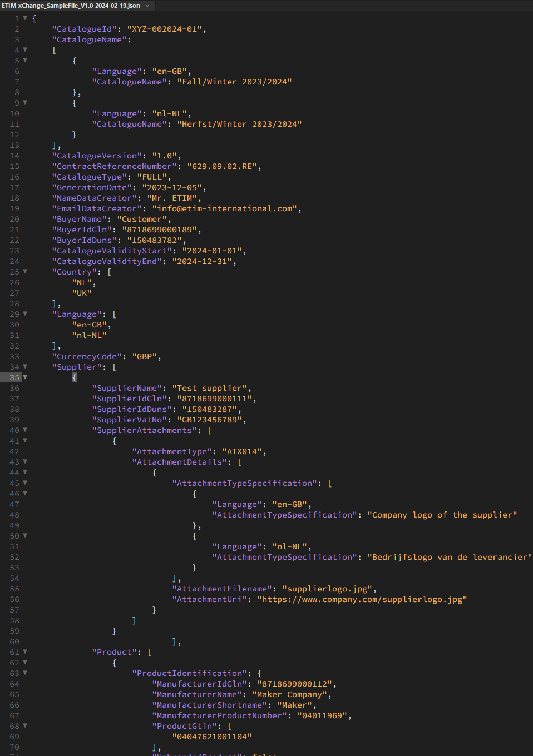533x756 pixels.
Task: Click the "info@etim-international.com" email value
Action: 224,208
